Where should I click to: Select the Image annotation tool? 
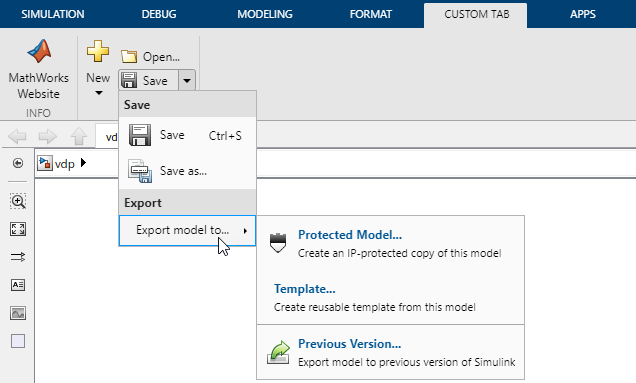click(18, 313)
